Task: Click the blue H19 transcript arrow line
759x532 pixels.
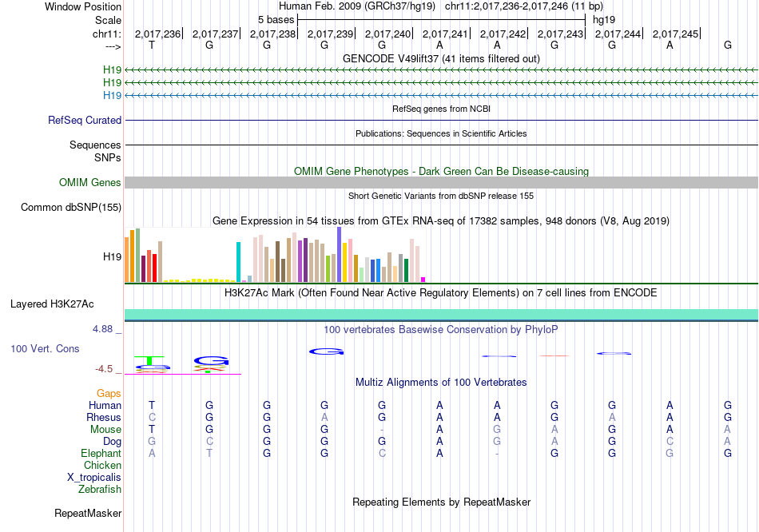Action: pyautogui.click(x=441, y=95)
